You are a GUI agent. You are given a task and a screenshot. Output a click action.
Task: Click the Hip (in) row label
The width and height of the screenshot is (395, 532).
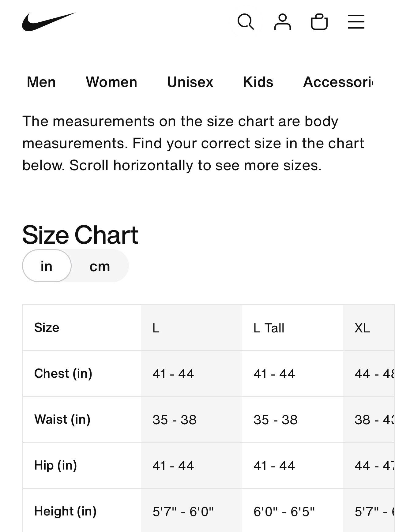pyautogui.click(x=55, y=465)
